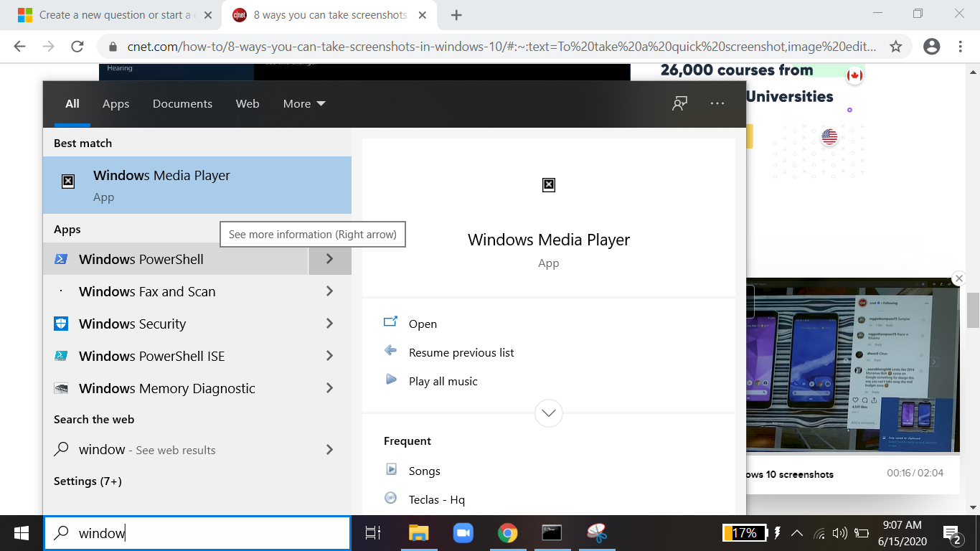Expand Windows Memory Diagnostic arrow
The height and width of the screenshot is (551, 980).
click(329, 388)
